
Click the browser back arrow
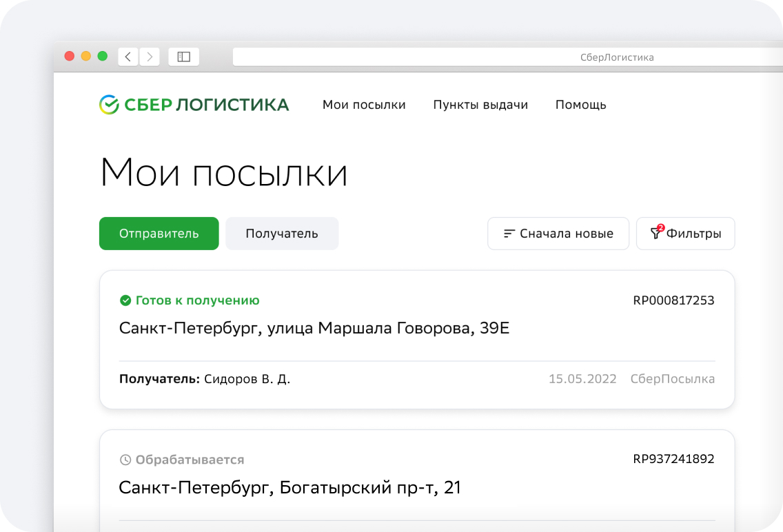[x=128, y=57]
